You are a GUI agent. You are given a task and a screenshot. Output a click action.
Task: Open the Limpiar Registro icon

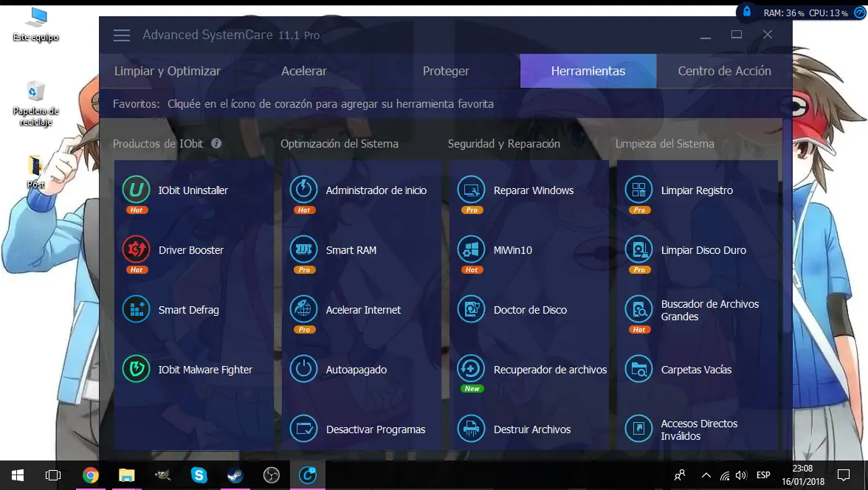[639, 190]
